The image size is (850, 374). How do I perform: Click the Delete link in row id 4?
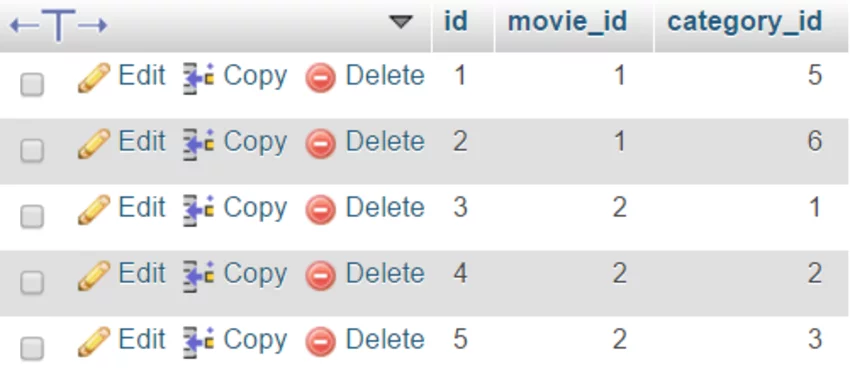385,273
